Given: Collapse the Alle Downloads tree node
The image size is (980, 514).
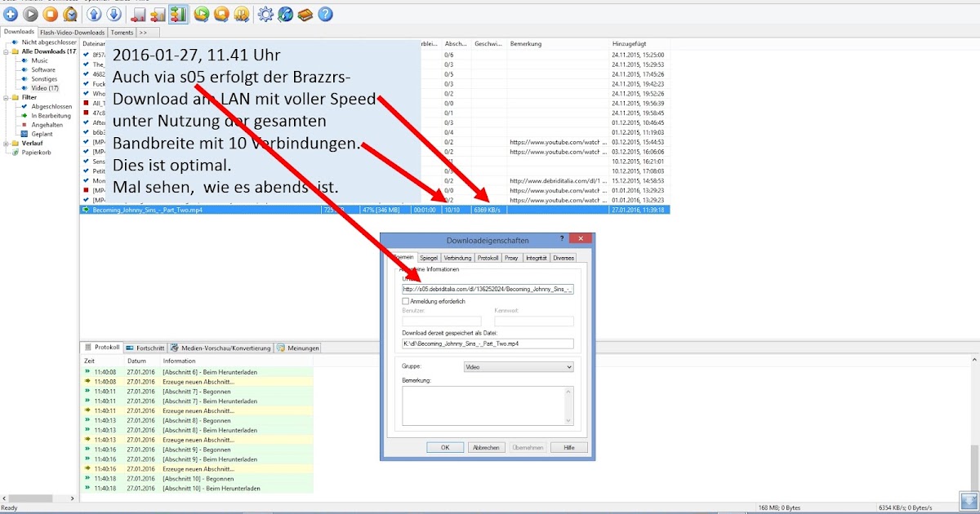Looking at the screenshot, I should 6,51.
